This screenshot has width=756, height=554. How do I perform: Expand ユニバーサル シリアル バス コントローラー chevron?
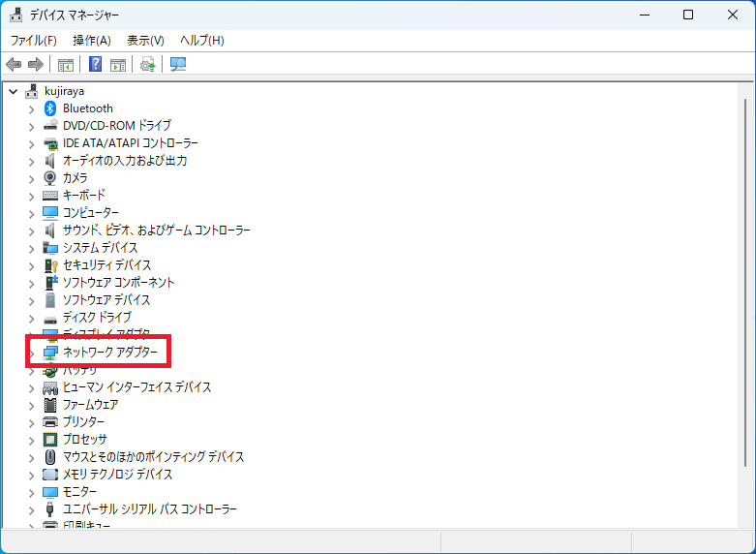point(32,510)
